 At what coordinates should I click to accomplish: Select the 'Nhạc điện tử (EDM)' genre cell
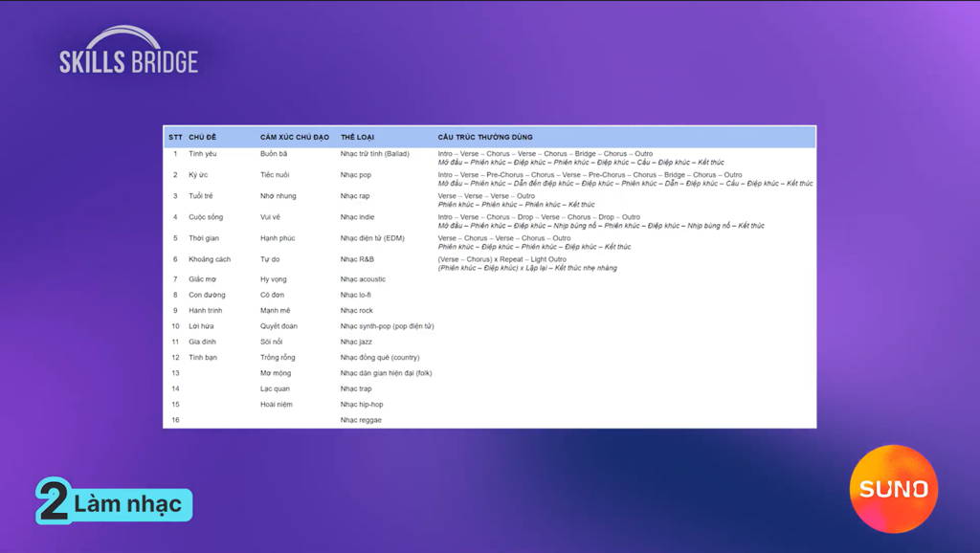point(372,238)
